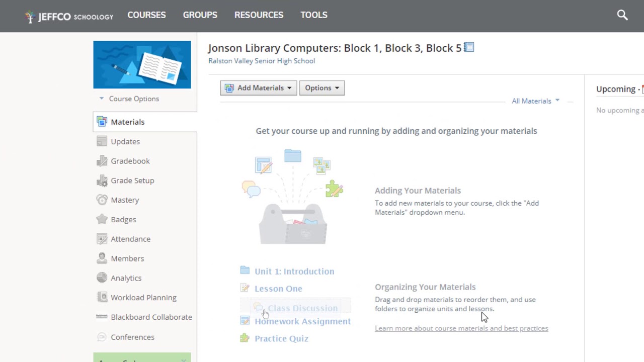Click the Workload Planning icon

[102, 297]
